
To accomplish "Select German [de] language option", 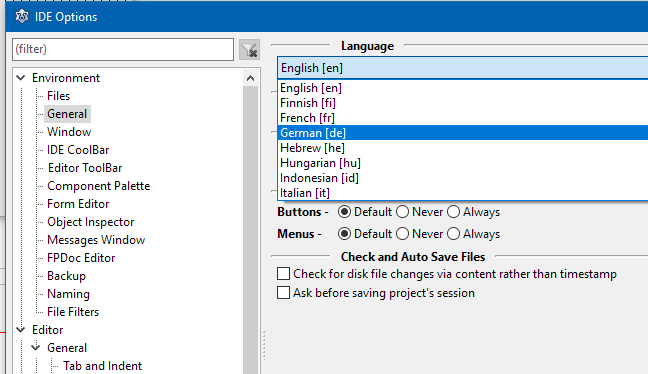I will click(x=463, y=133).
